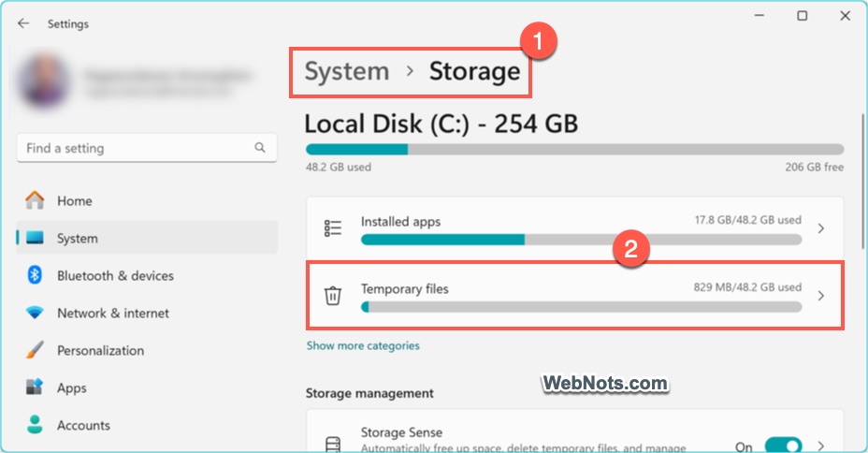
Task: Click Show more categories link
Action: (x=363, y=345)
